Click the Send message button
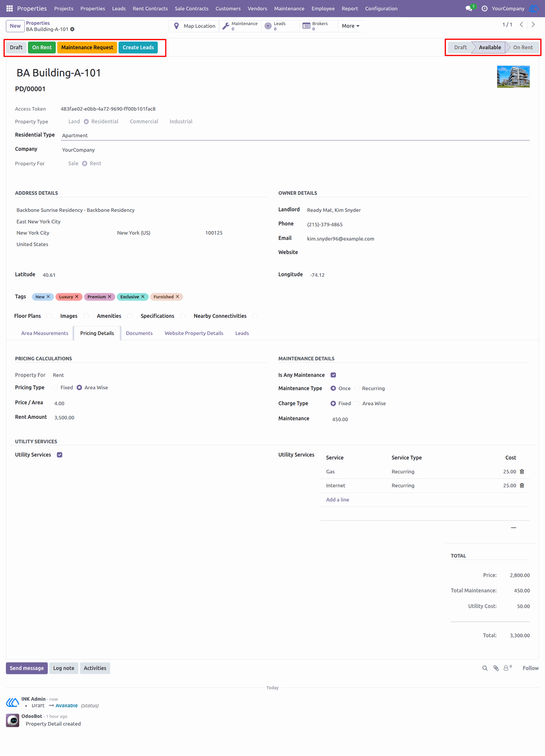Viewport: 545px width, 756px height. point(27,668)
